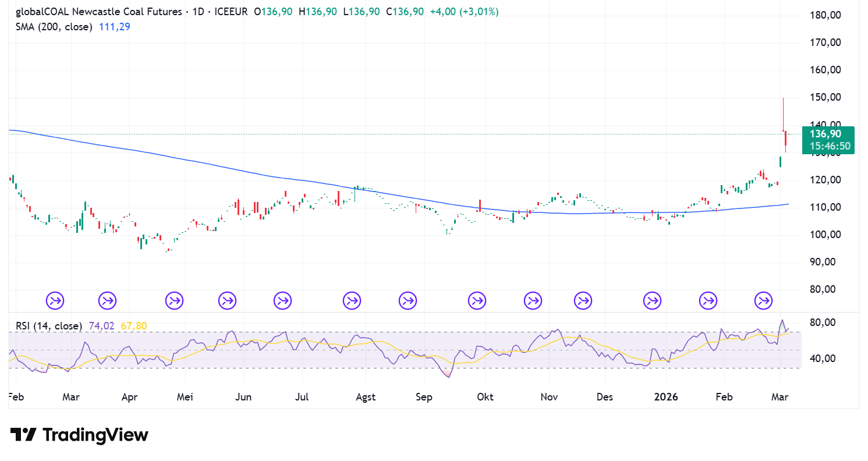Click the rollover icon just before Okt

pos(477,301)
